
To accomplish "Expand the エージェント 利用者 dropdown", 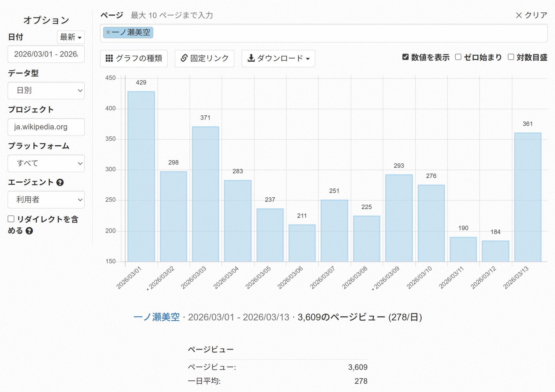I will pyautogui.click(x=46, y=200).
